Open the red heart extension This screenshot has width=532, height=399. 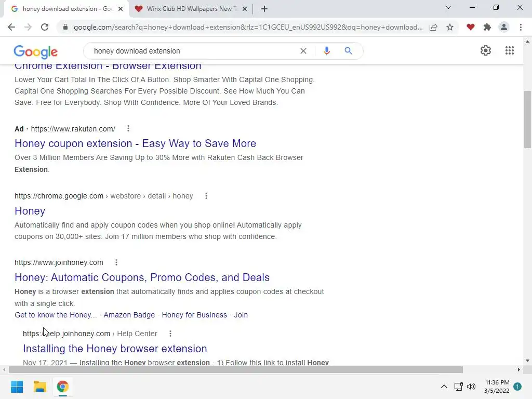471,27
